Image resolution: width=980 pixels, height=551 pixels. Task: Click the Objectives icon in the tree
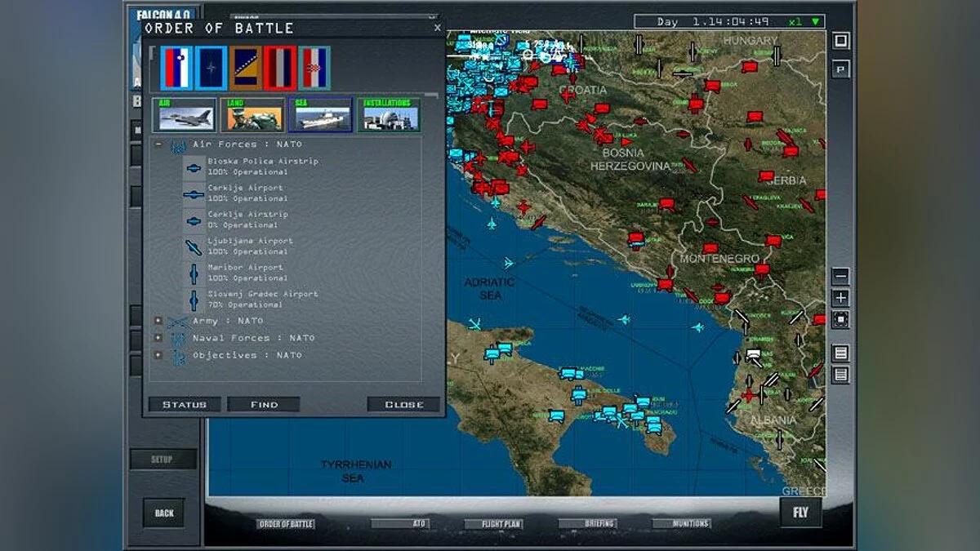click(178, 357)
